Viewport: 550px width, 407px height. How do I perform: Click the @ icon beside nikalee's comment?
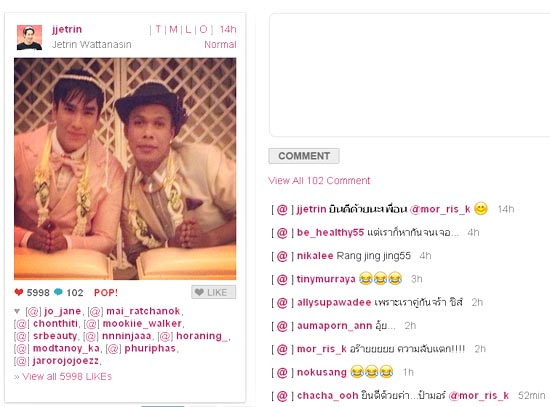click(x=282, y=256)
